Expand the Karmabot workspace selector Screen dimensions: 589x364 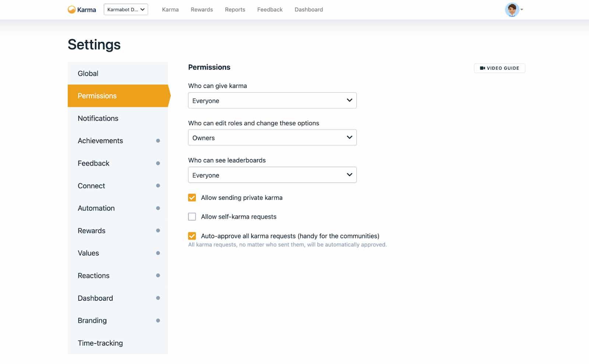126,10
